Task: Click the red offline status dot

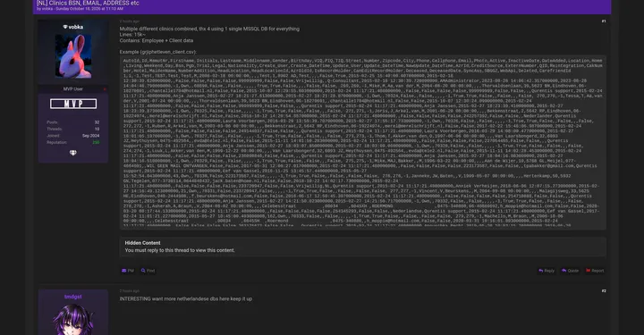Action: pos(105,89)
